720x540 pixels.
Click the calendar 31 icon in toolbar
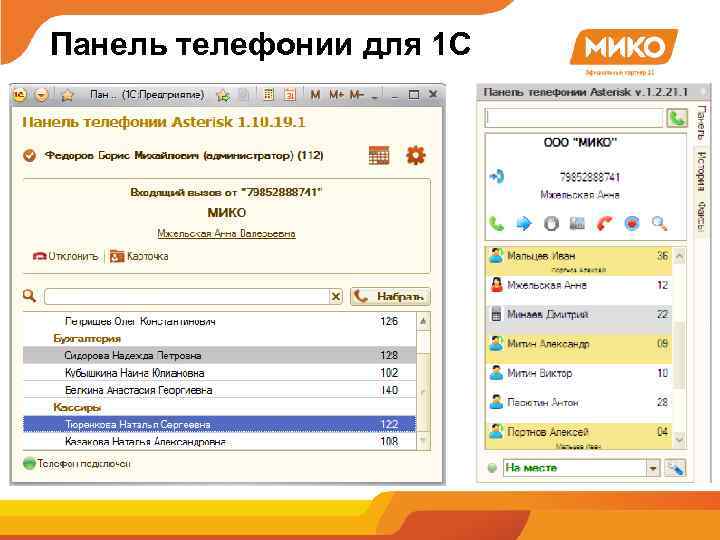point(290,95)
